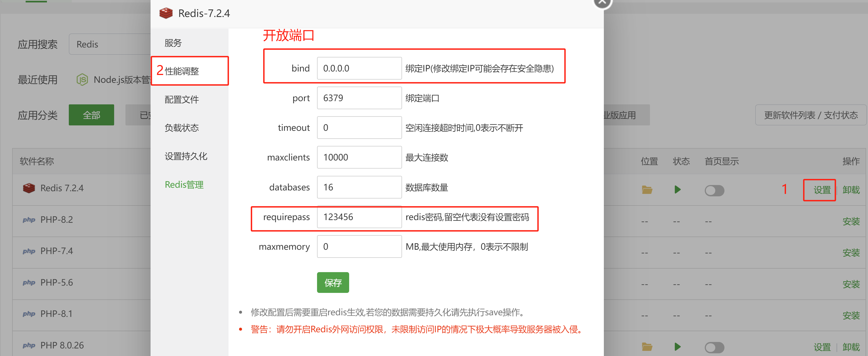Select the Redis管理 tab
This screenshot has width=868, height=356.
(x=184, y=184)
